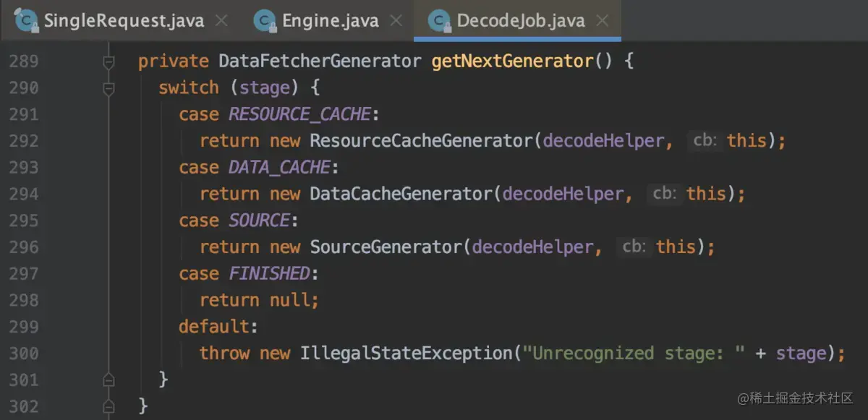This screenshot has width=868, height=420.
Task: Click line number 294 in the gutter
Action: click(x=24, y=194)
